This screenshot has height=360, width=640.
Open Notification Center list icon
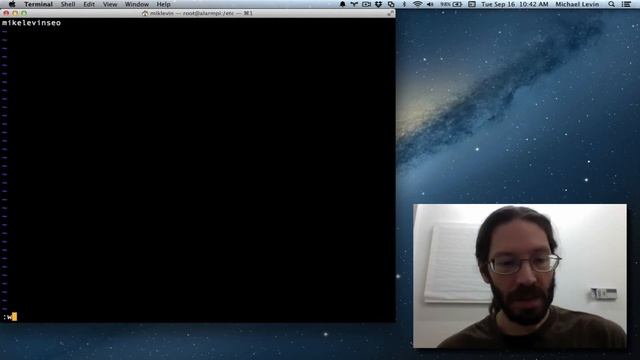pos(627,4)
